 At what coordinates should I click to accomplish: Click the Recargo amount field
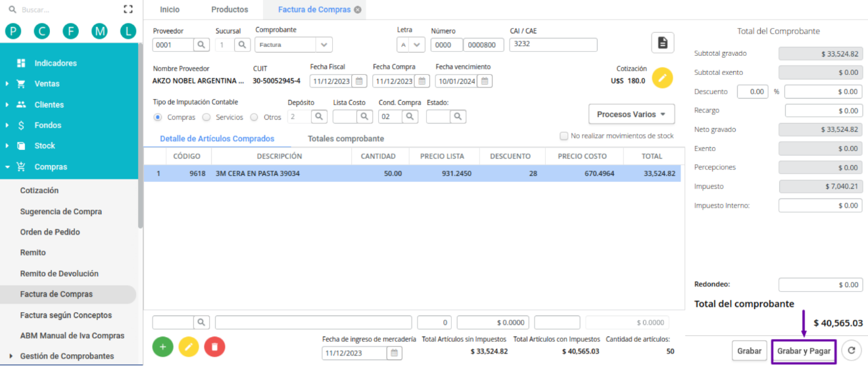click(x=823, y=110)
